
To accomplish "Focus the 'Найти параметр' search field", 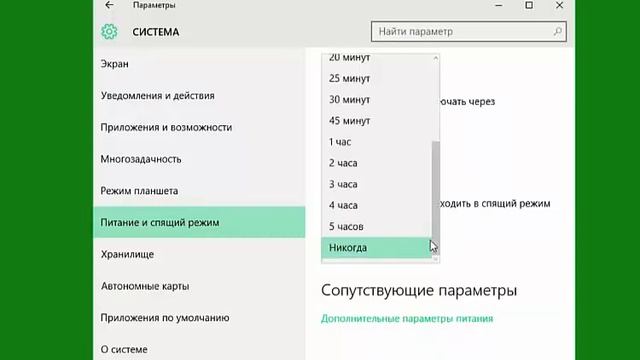I will click(469, 31).
